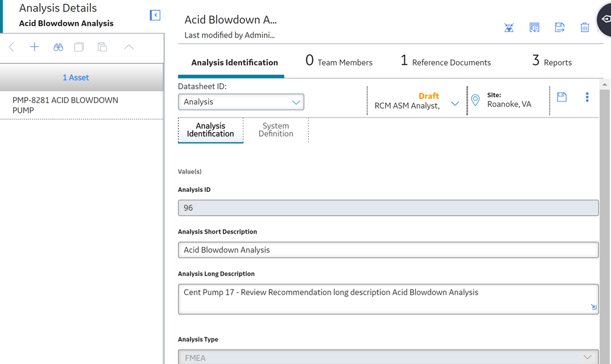The width and height of the screenshot is (611, 364).
Task: Click the upward chevron in left toolbar
Action: pos(129,47)
